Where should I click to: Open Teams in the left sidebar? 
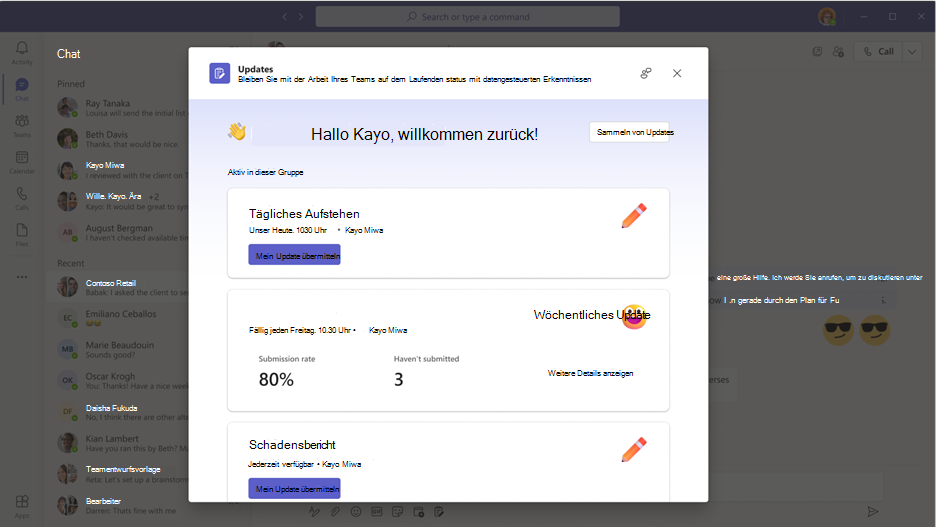(x=22, y=126)
